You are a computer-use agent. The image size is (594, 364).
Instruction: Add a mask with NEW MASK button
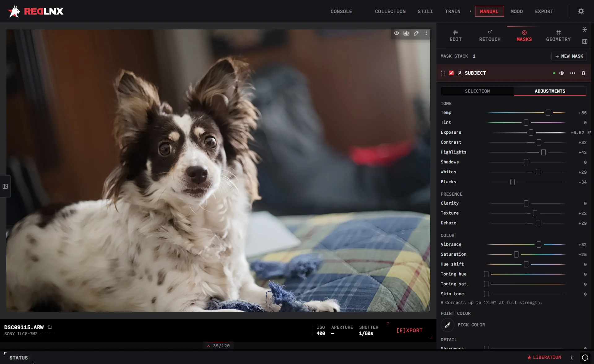[569, 56]
